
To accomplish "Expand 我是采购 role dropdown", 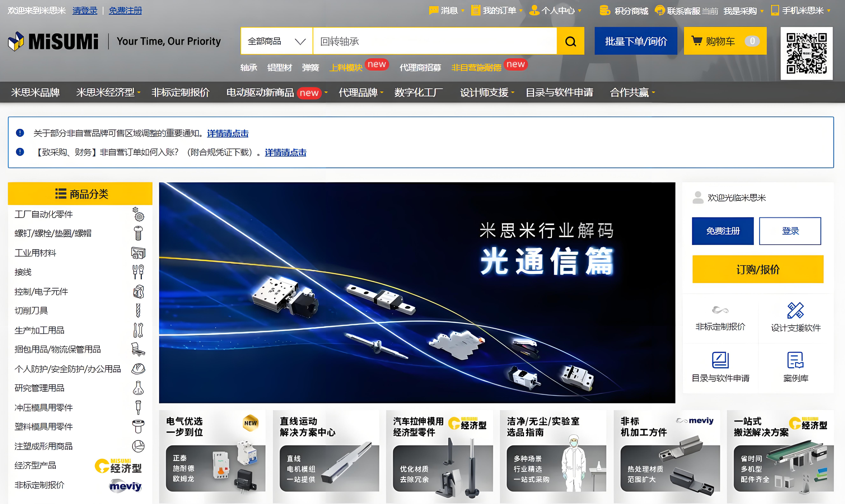I will [762, 11].
